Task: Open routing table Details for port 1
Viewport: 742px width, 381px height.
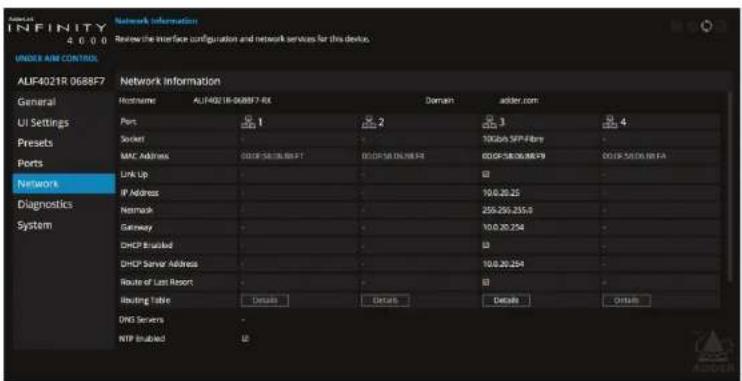Action: (x=265, y=301)
